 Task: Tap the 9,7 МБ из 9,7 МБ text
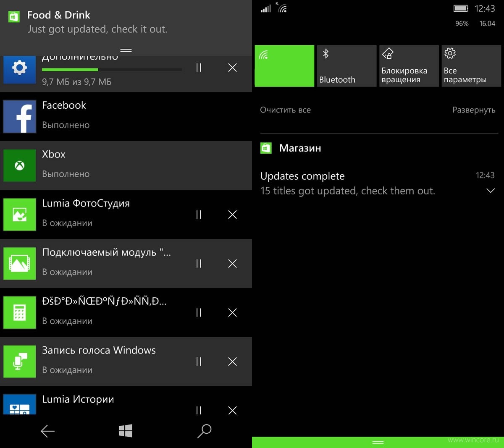[77, 82]
